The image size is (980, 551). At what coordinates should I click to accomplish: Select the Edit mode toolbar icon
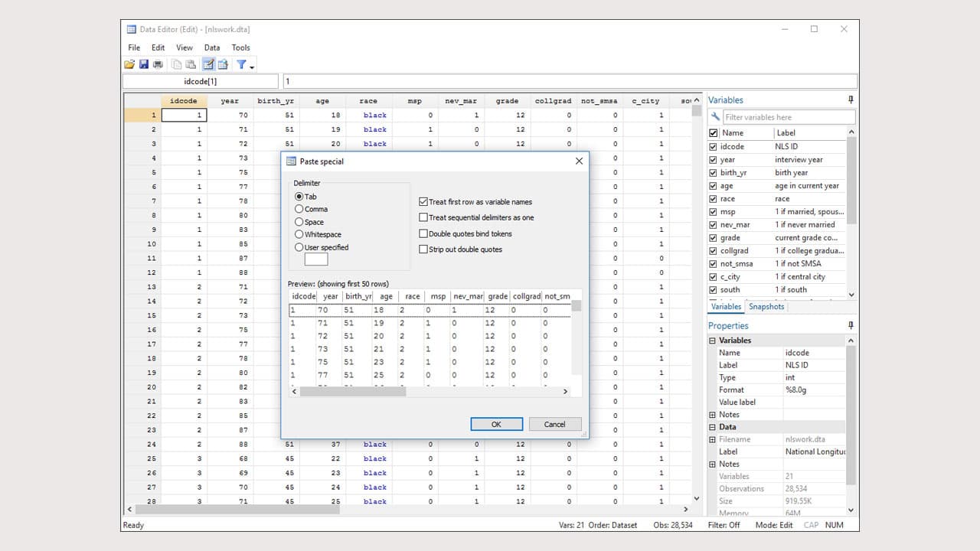coord(207,64)
